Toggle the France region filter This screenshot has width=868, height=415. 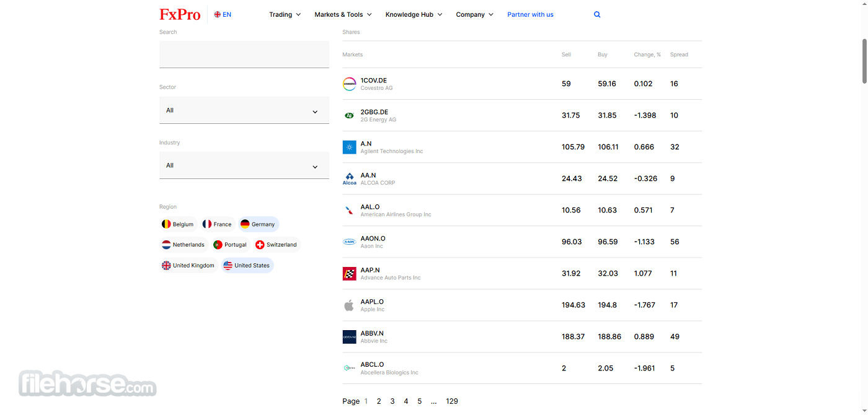[218, 224]
